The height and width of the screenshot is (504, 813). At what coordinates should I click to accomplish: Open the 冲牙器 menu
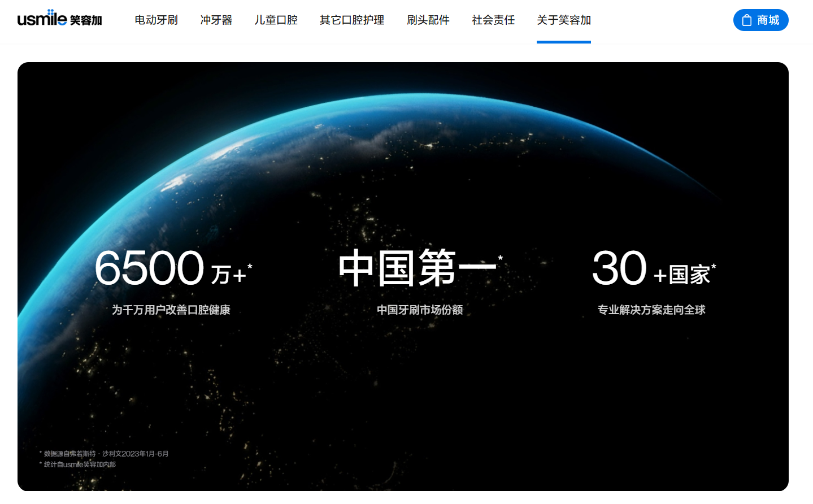[216, 20]
